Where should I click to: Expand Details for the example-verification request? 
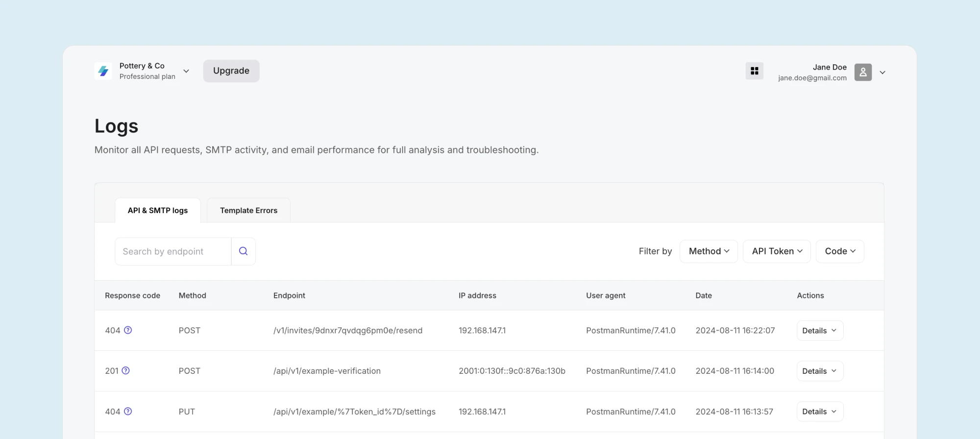tap(819, 371)
